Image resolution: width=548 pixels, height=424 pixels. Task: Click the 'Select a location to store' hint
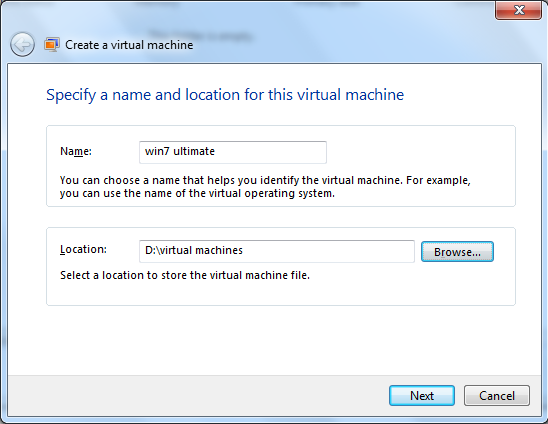pyautogui.click(x=185, y=275)
